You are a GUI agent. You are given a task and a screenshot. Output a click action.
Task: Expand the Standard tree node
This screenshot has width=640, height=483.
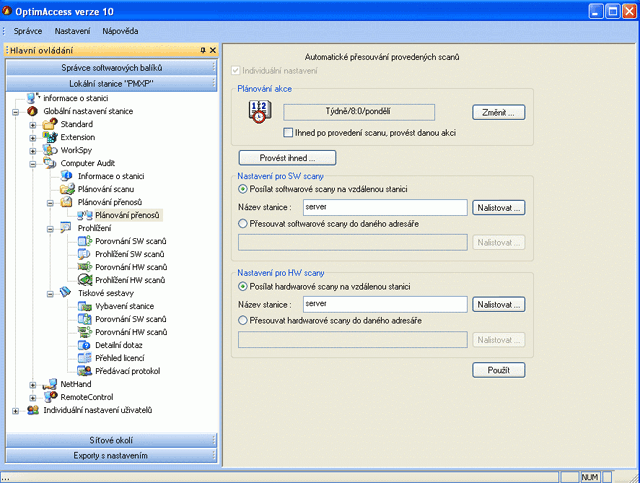33,125
